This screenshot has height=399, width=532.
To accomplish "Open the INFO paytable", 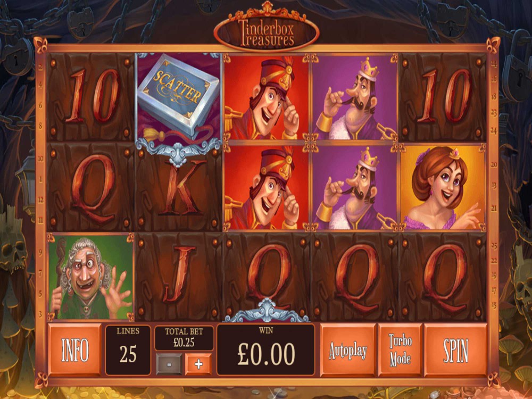I will click(x=74, y=350).
